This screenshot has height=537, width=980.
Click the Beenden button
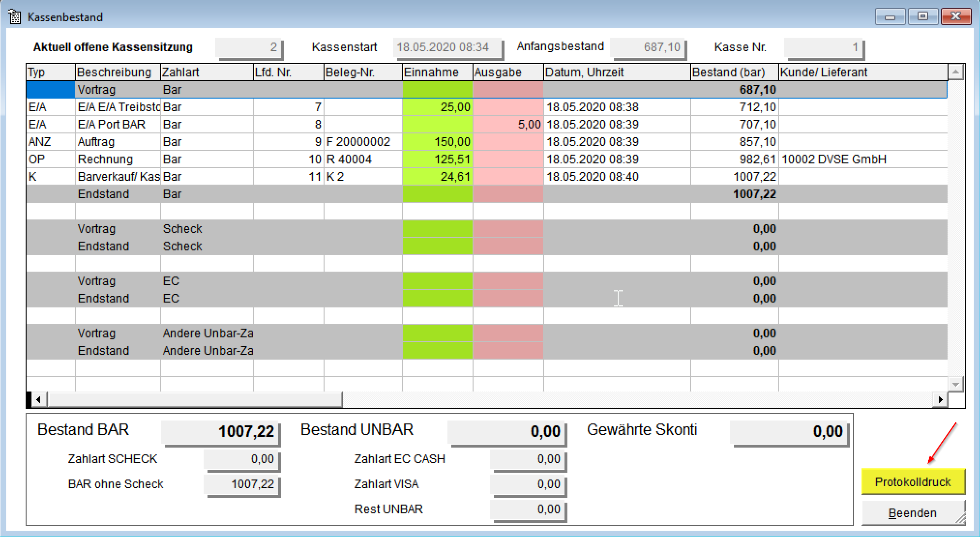[x=913, y=512]
